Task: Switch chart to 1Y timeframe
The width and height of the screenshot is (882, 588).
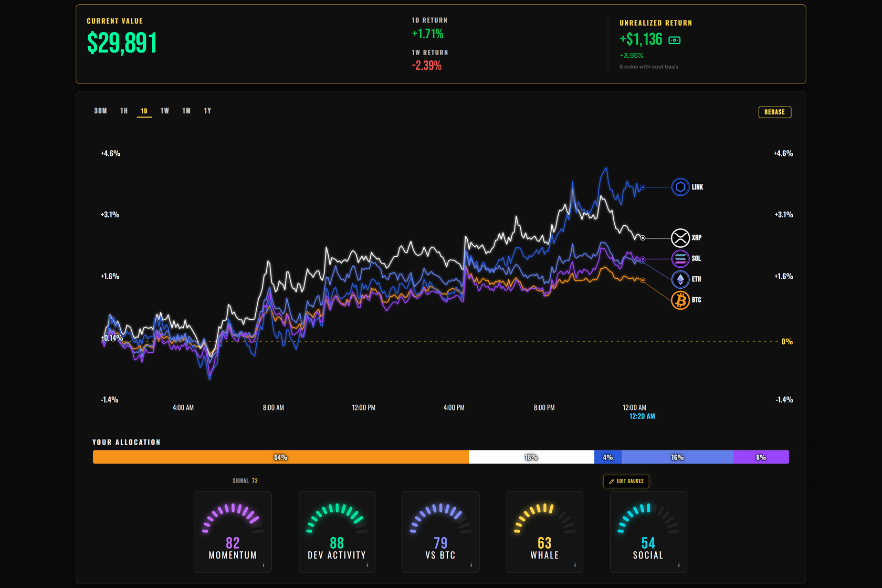Action: 207,111
